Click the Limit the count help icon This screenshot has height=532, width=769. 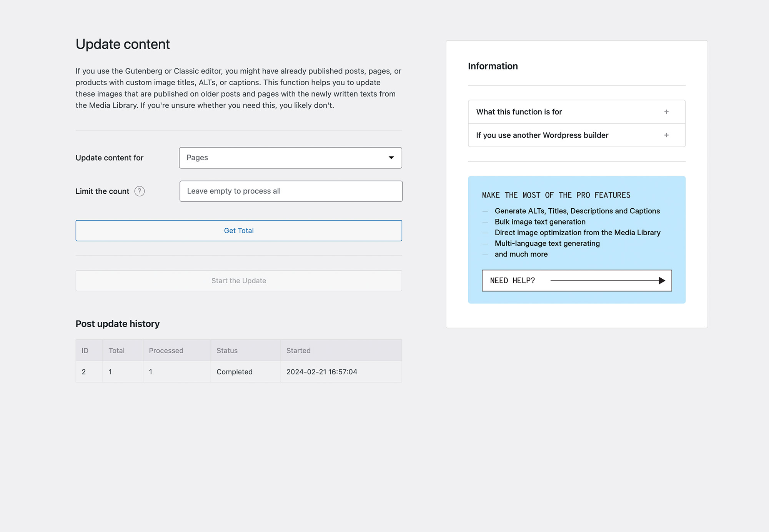(140, 191)
